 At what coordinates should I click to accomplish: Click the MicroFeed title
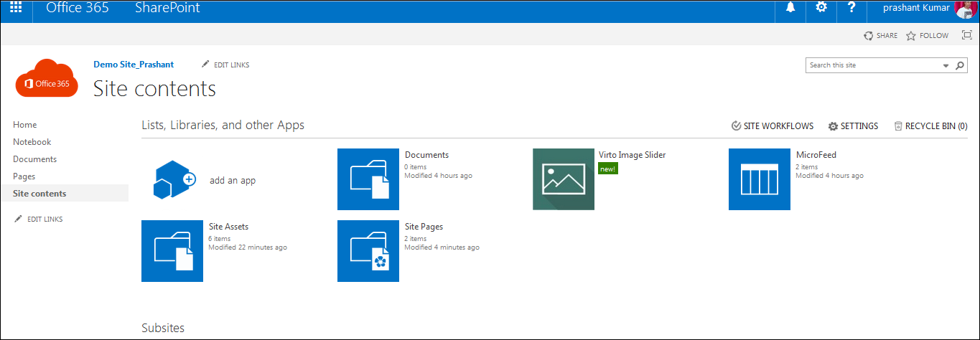coord(816,155)
